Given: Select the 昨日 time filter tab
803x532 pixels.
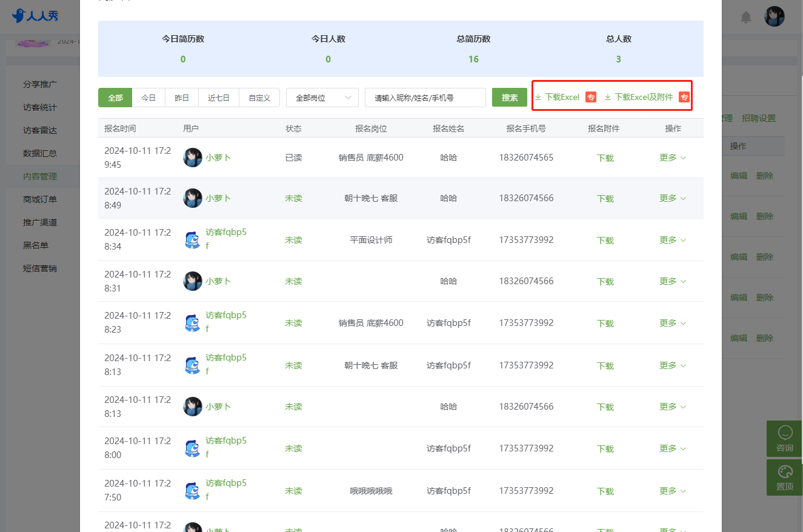Looking at the screenshot, I should [182, 98].
